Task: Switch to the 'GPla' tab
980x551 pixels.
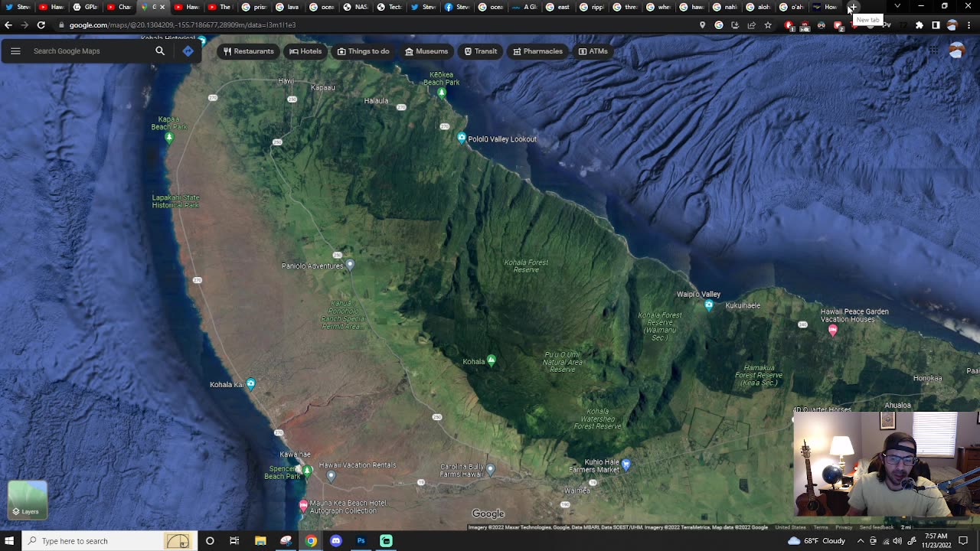Action: [x=85, y=7]
